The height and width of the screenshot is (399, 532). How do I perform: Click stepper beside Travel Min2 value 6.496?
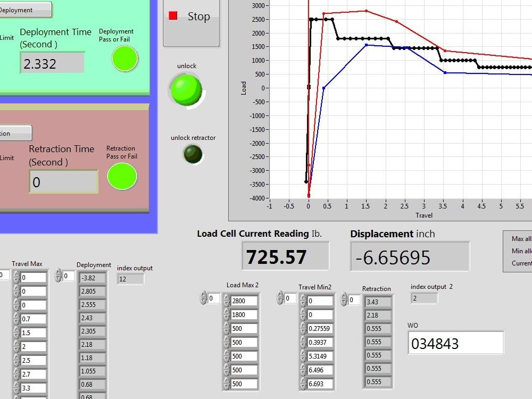click(303, 370)
